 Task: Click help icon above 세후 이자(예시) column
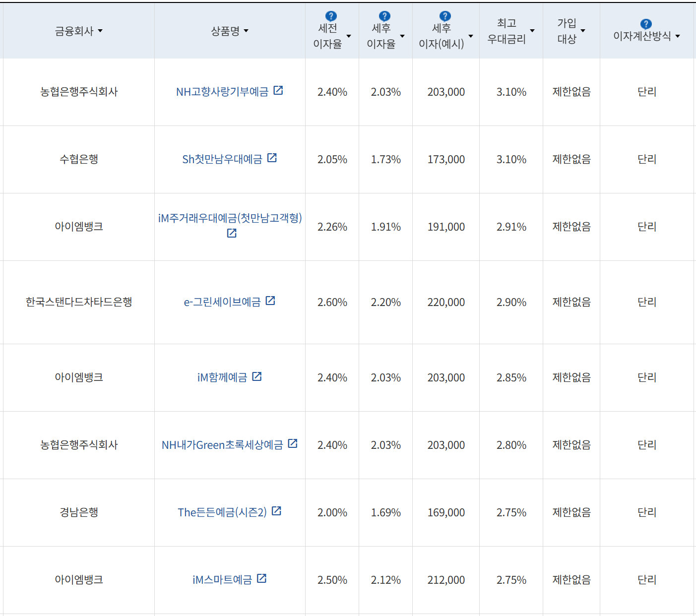[445, 16]
